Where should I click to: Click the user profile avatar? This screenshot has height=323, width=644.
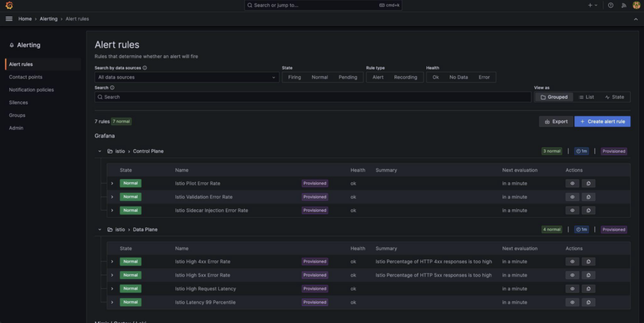[x=636, y=5]
